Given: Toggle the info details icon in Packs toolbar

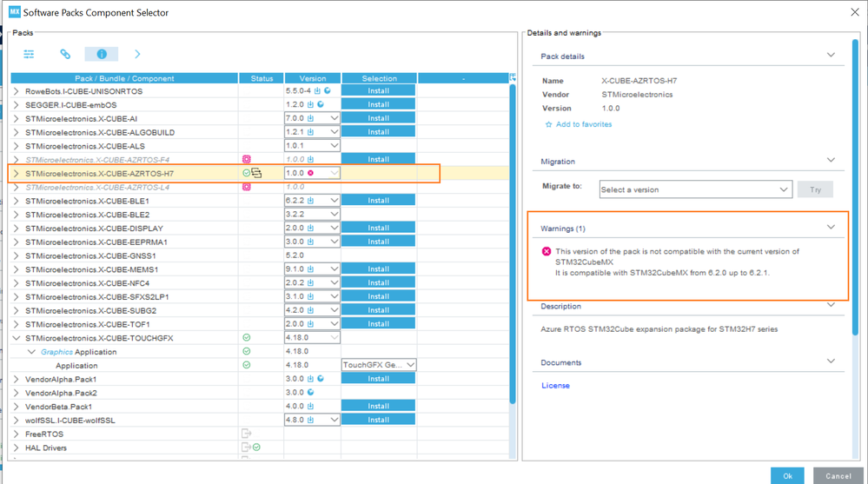Looking at the screenshot, I should pos(102,54).
